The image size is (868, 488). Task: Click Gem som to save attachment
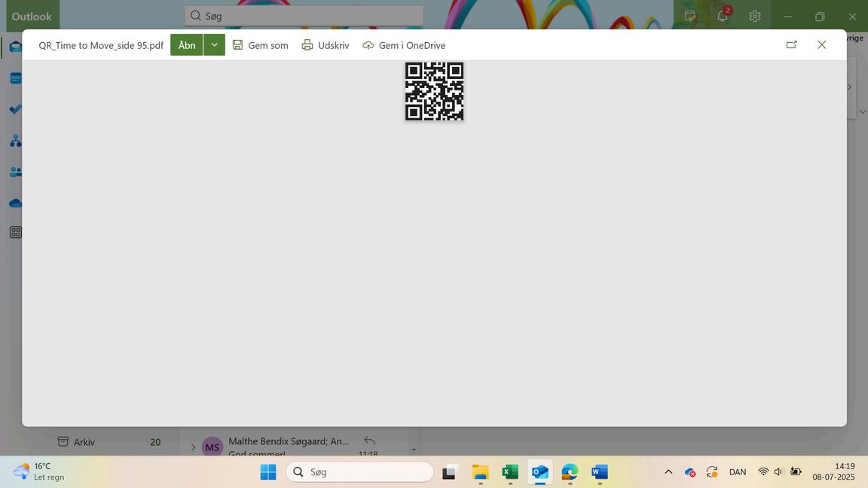click(x=260, y=45)
